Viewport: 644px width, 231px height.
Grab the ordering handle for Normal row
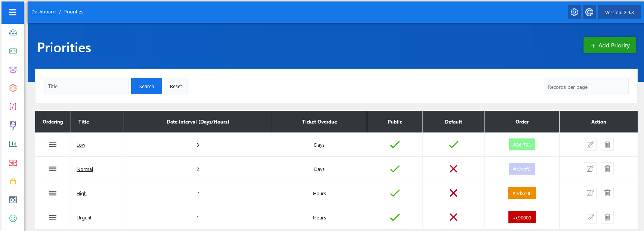click(x=53, y=169)
